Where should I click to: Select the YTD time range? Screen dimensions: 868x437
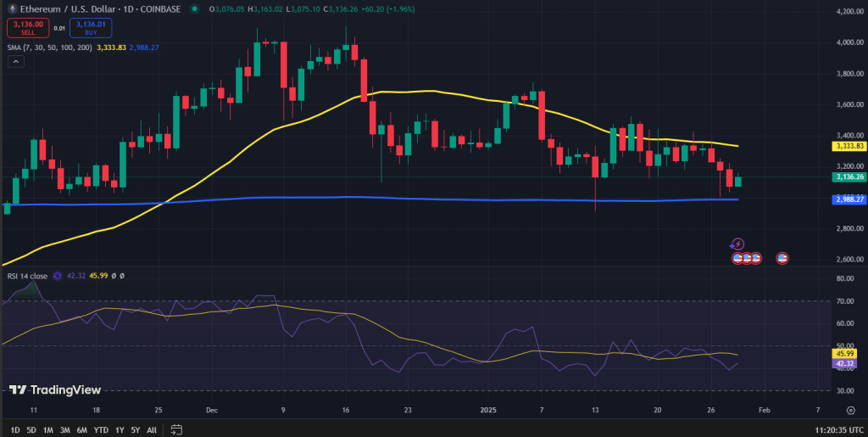(x=101, y=430)
